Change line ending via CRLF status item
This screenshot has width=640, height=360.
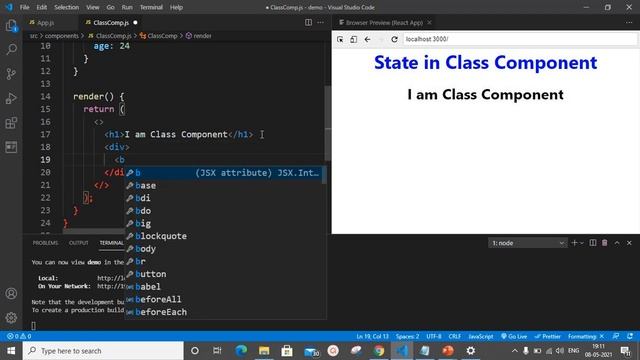tap(455, 336)
